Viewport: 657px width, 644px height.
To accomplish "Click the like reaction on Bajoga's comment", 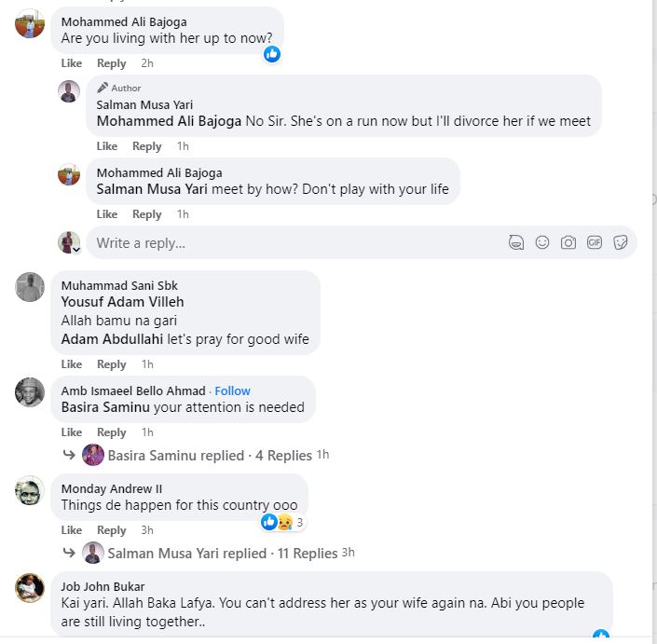I will click(x=272, y=54).
